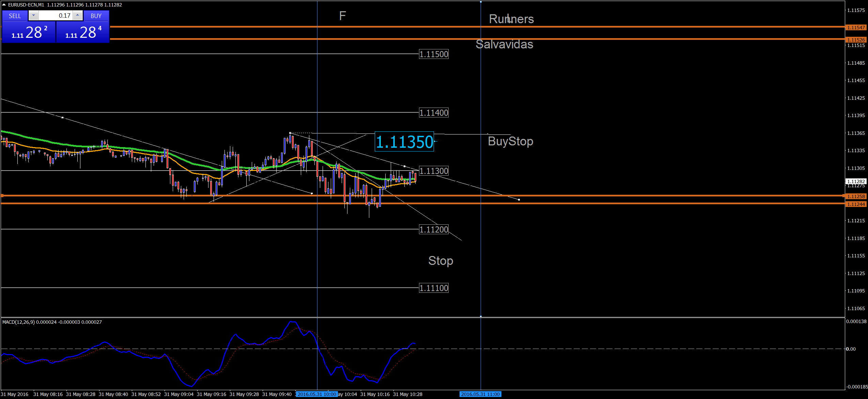Click the 2016.05.31 11:00 time marker
The height and width of the screenshot is (399, 868).
[x=480, y=394]
